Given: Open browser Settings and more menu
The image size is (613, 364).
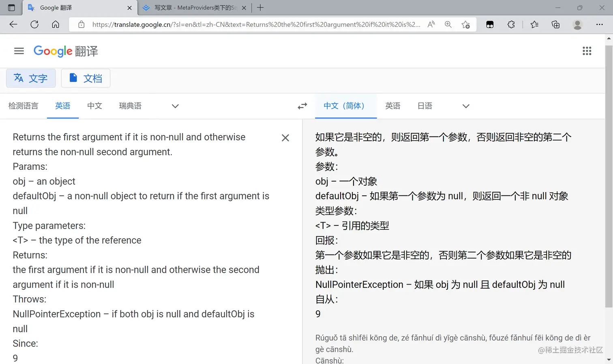Looking at the screenshot, I should pyautogui.click(x=600, y=24).
